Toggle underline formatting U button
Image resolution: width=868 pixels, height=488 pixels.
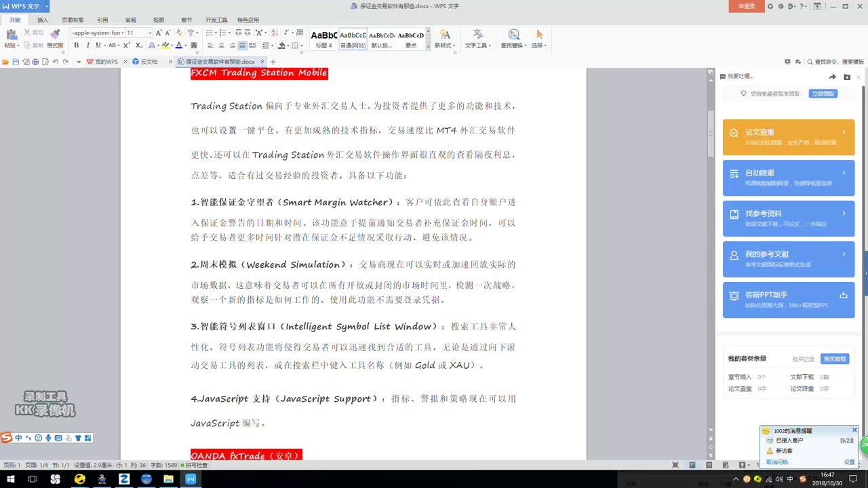(x=98, y=45)
